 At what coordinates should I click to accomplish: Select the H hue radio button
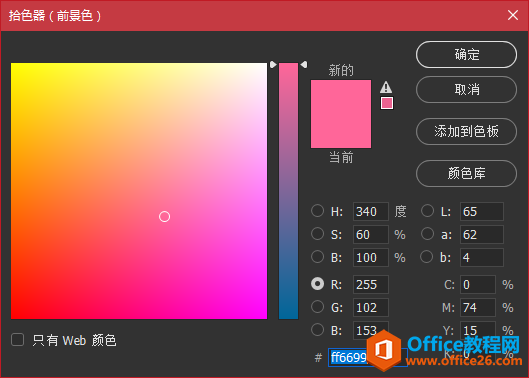pos(317,211)
